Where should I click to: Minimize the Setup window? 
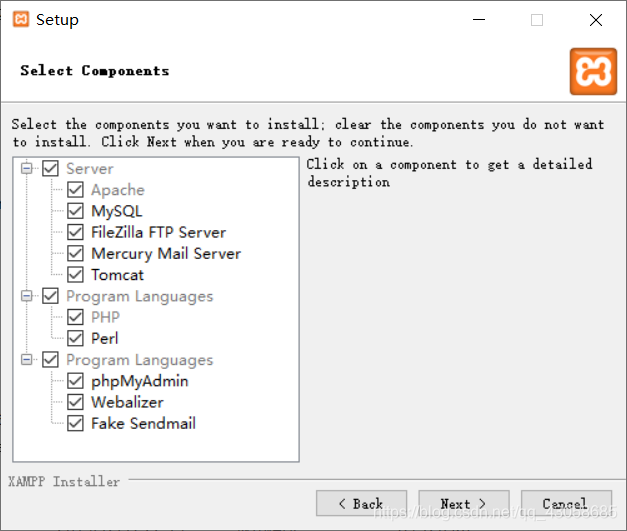479,20
